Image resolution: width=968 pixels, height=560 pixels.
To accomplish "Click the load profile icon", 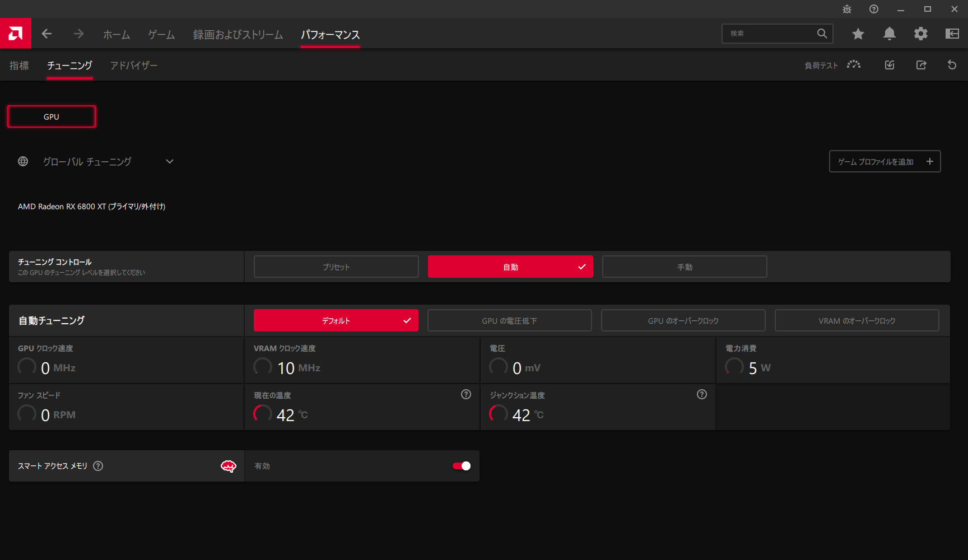I will coord(890,65).
